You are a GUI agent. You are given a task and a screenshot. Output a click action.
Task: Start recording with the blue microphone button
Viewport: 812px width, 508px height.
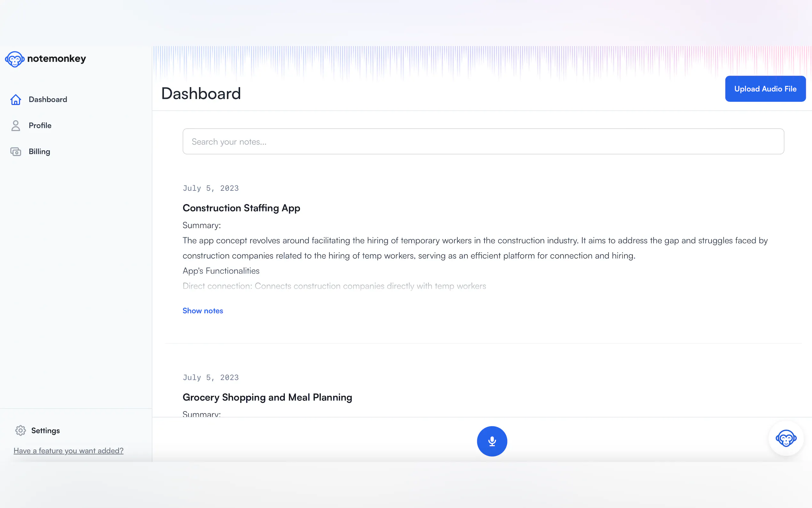[x=492, y=441]
